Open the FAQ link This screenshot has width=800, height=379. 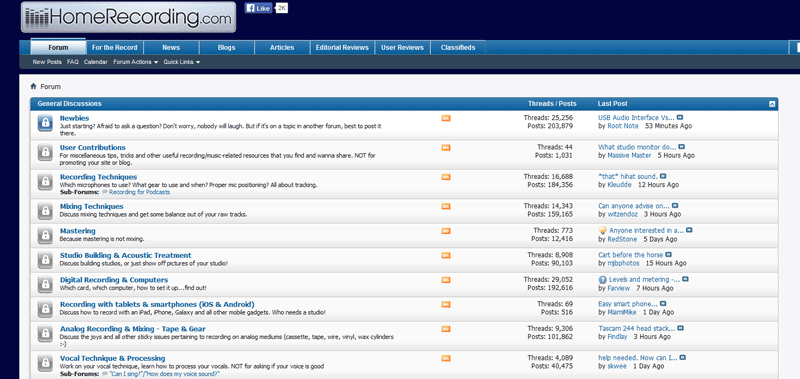pos(73,62)
